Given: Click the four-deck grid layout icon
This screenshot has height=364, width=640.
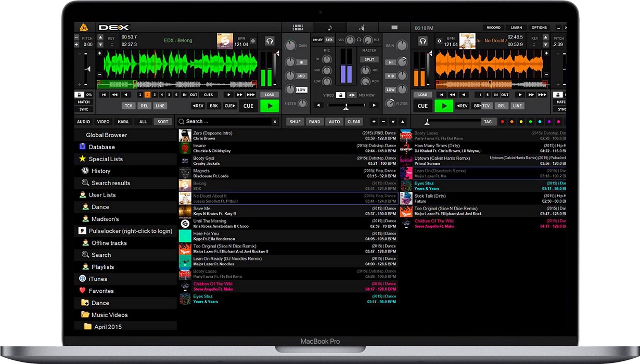Looking at the screenshot, I should click(298, 28).
